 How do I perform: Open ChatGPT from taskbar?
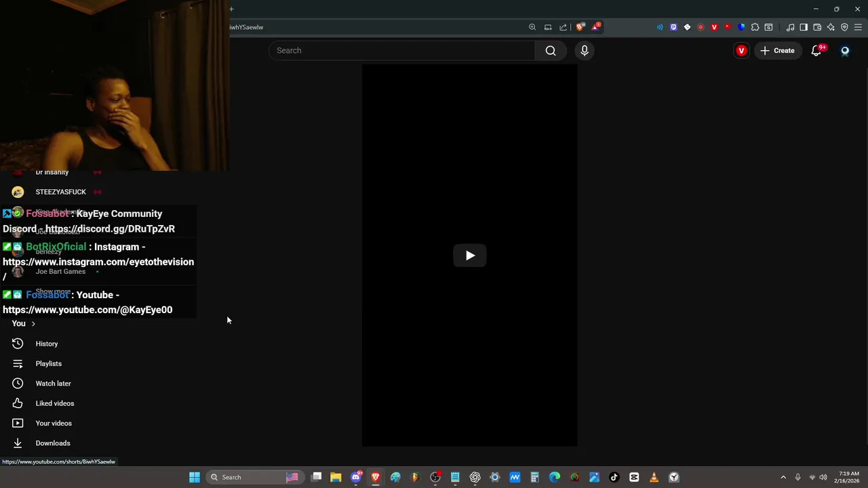click(x=475, y=477)
